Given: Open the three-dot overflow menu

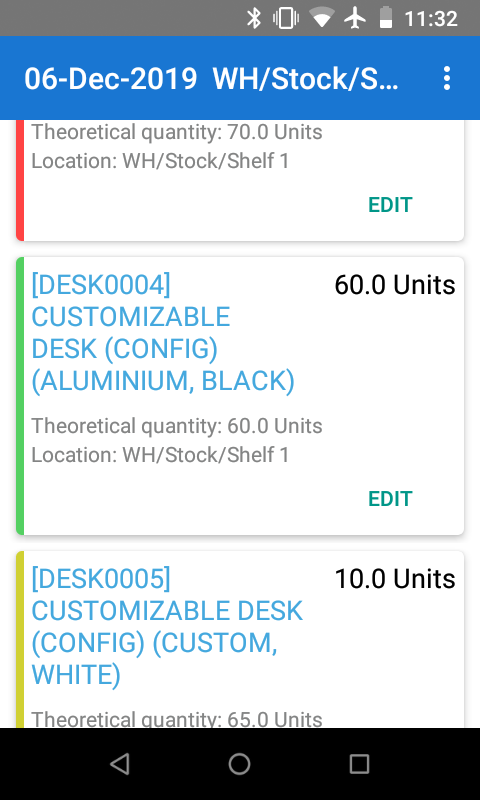Looking at the screenshot, I should click(x=447, y=79).
